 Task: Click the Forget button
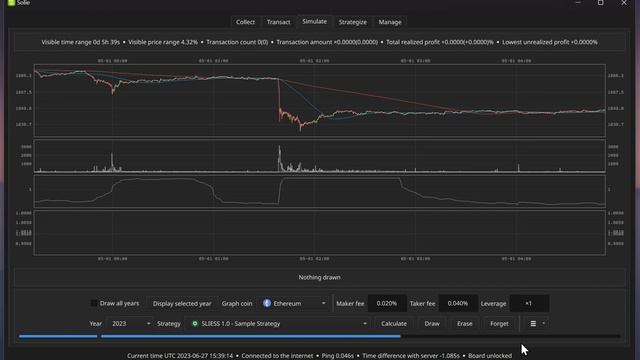pyautogui.click(x=499, y=324)
